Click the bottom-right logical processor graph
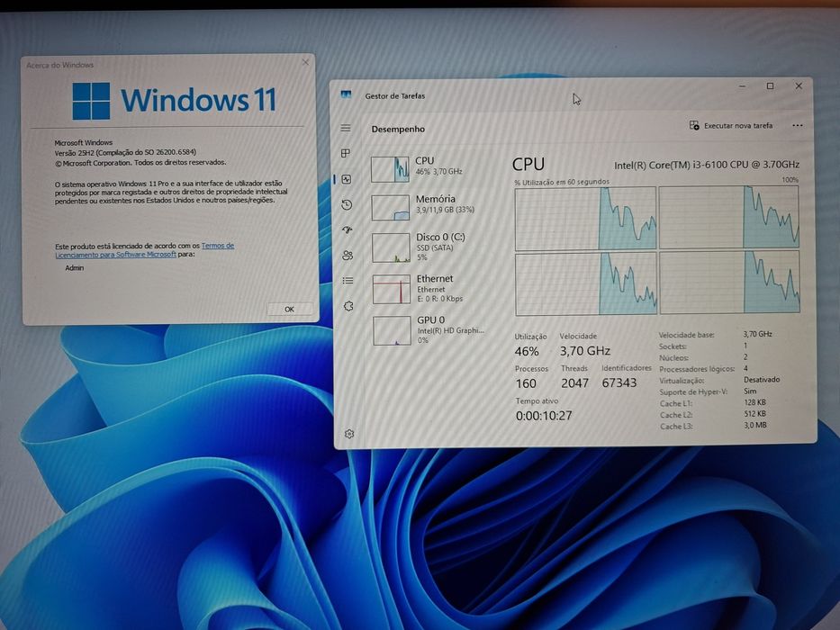840x630 pixels. [729, 283]
